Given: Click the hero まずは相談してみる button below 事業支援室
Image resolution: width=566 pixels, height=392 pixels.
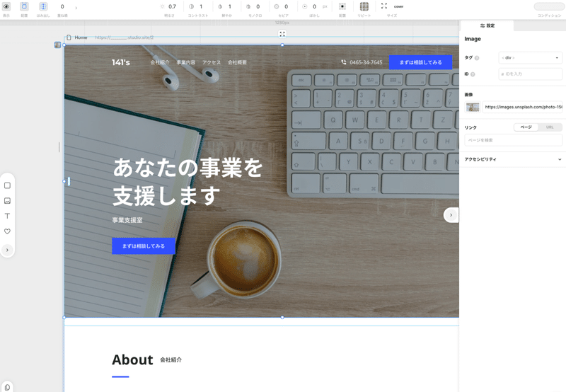Looking at the screenshot, I should pos(144,246).
